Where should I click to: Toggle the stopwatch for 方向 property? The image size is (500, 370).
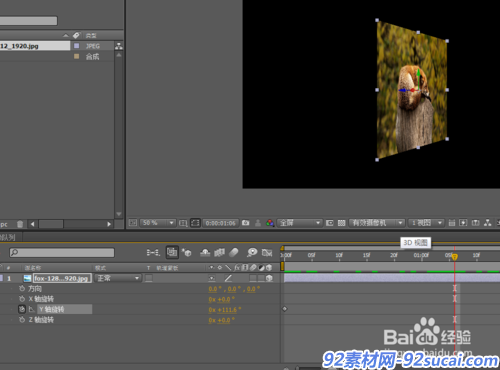point(22,288)
